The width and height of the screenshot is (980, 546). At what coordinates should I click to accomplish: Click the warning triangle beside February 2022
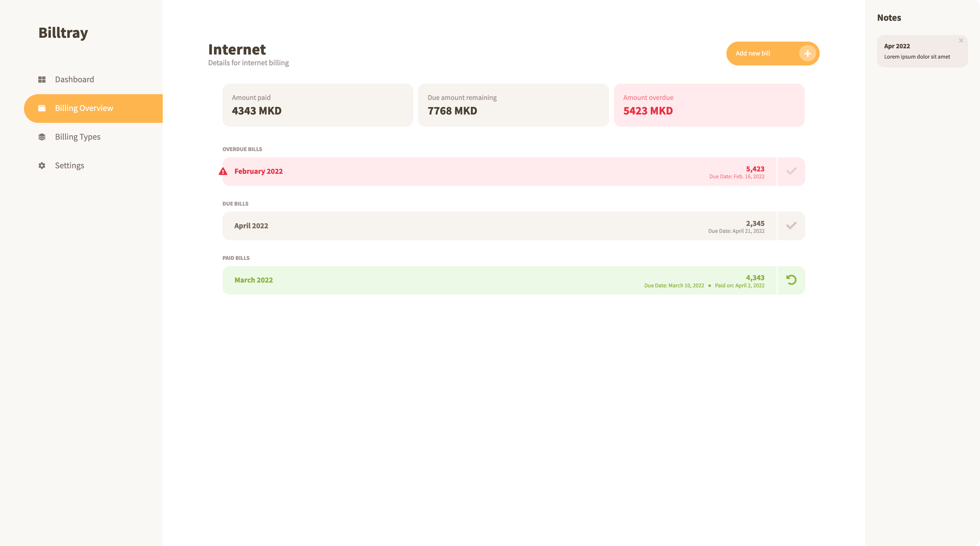pyautogui.click(x=223, y=171)
